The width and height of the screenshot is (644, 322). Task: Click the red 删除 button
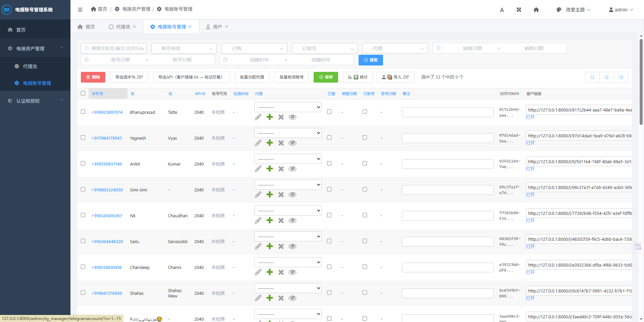93,77
